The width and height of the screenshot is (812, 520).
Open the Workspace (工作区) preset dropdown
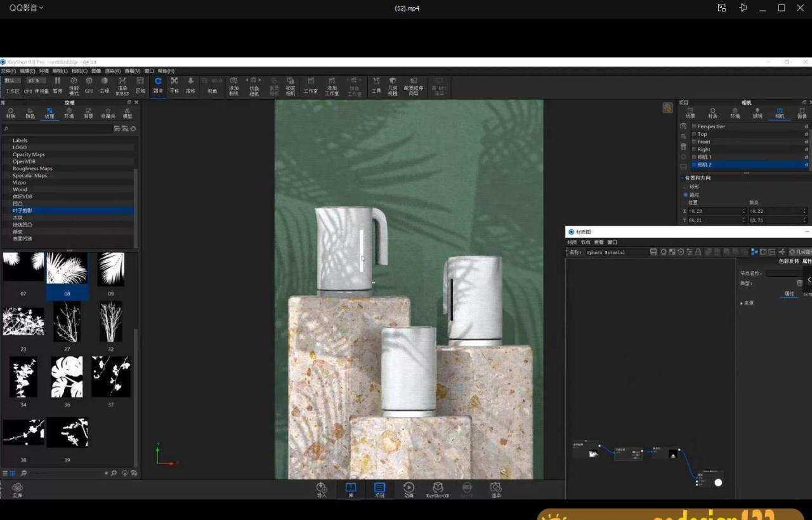tap(13, 81)
